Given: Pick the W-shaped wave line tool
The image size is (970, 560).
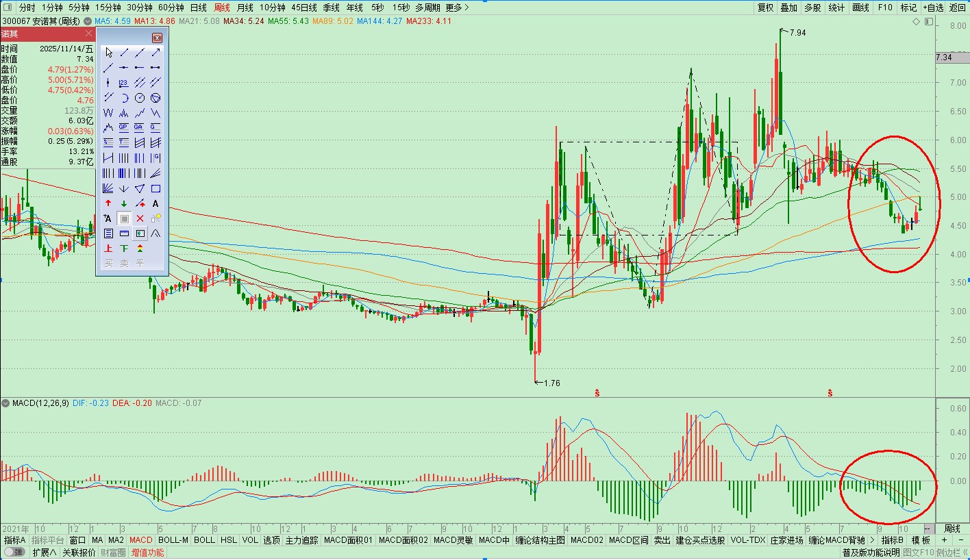Looking at the screenshot, I should [x=108, y=113].
